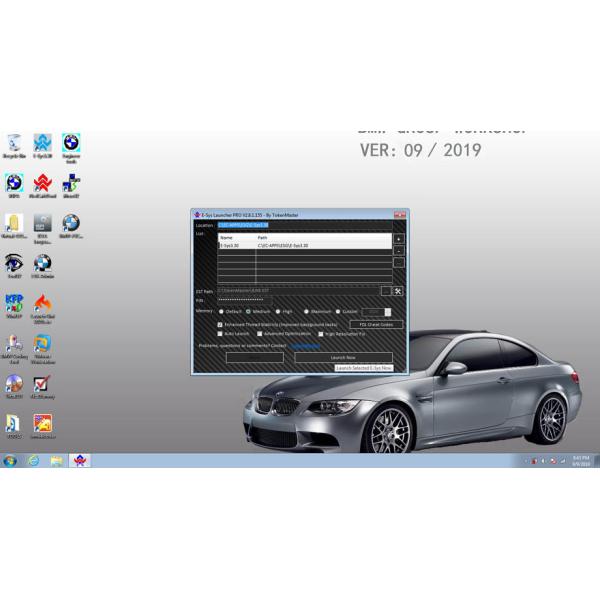Select the High memory option

(x=278, y=311)
